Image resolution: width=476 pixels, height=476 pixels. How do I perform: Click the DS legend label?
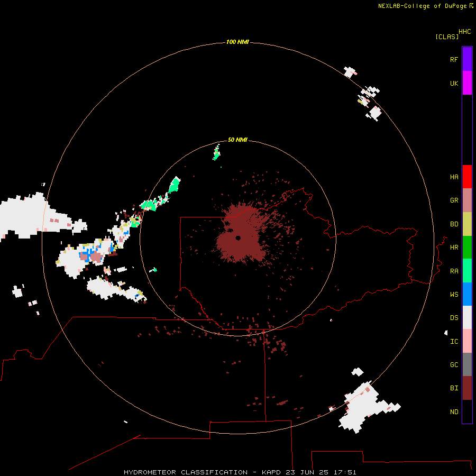tap(454, 318)
